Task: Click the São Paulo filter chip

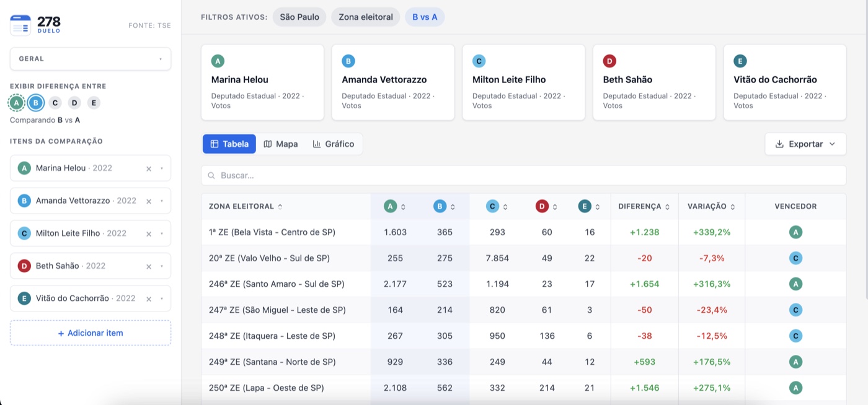Action: pos(299,17)
